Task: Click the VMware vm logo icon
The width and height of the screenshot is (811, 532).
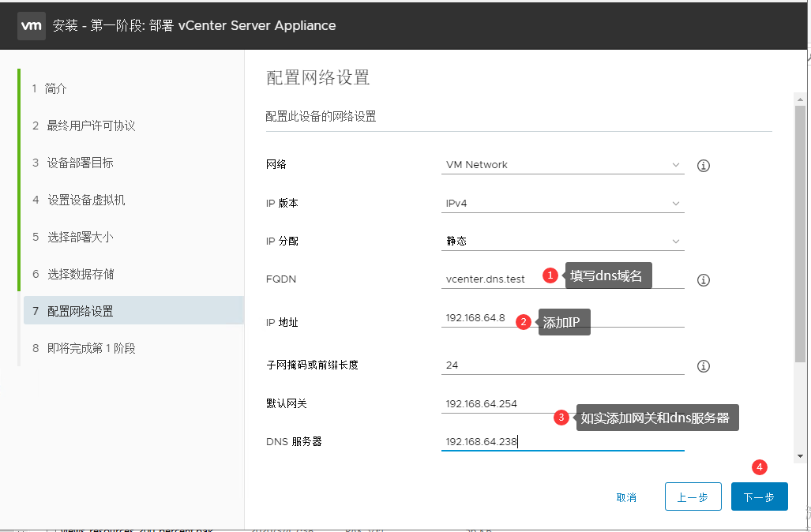Action: coord(31,25)
